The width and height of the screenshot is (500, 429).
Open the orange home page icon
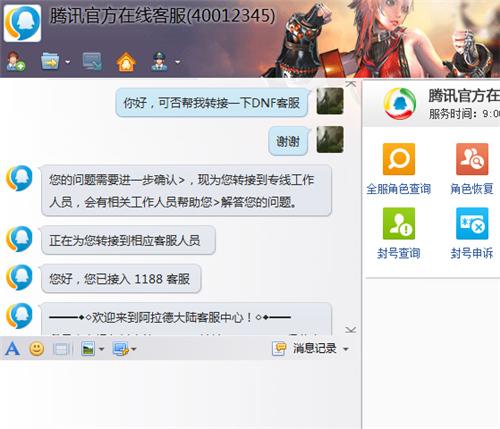coord(126,62)
